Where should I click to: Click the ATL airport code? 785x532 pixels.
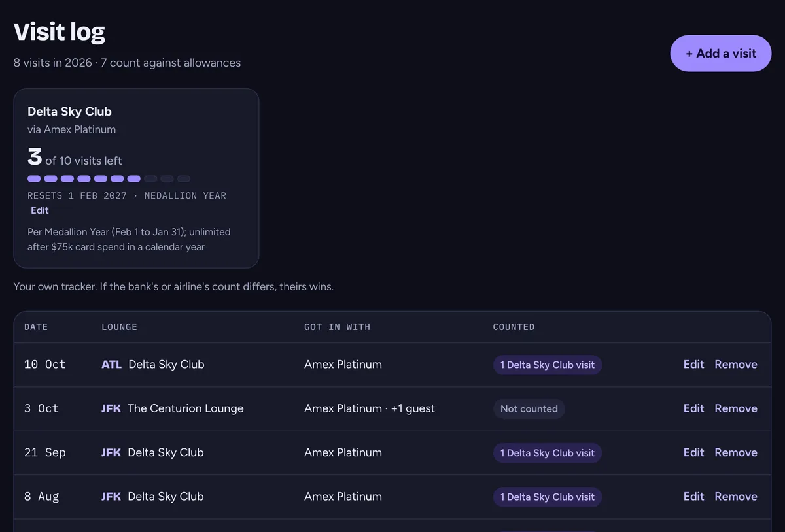click(x=111, y=365)
